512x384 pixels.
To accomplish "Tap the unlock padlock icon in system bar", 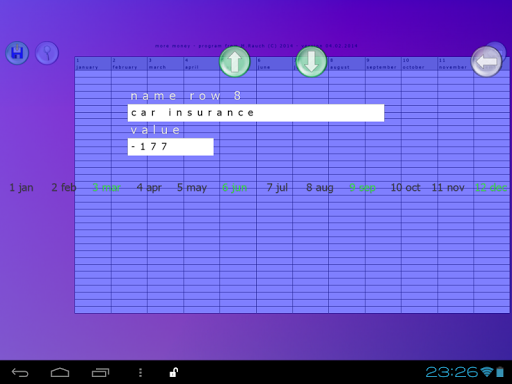I will (x=174, y=372).
